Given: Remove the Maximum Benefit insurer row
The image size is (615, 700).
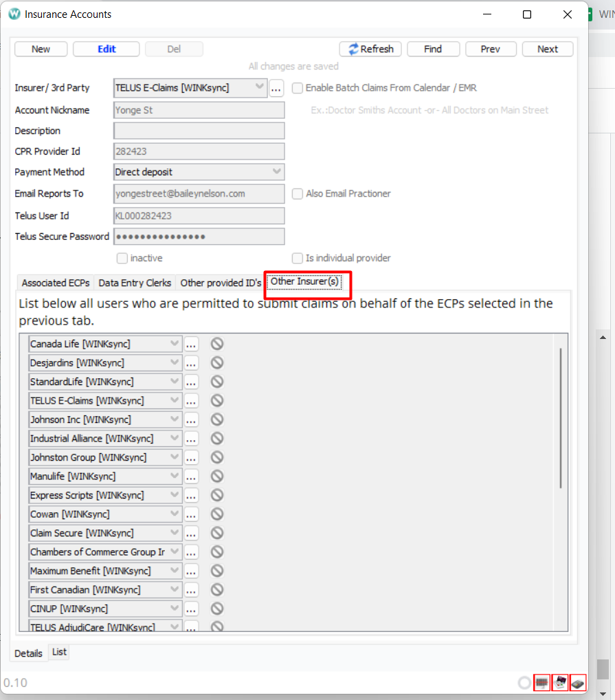Looking at the screenshot, I should tap(217, 571).
